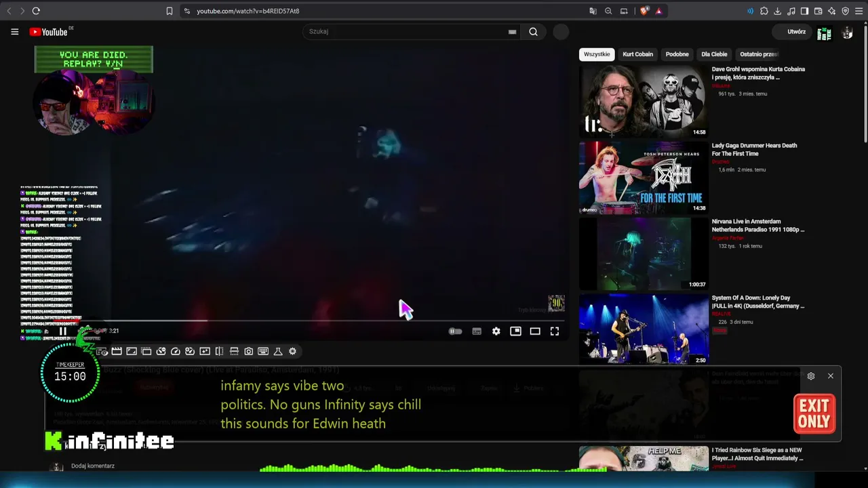Toggle the browser sidebar panel icon
This screenshot has width=868, height=488.
point(804,11)
